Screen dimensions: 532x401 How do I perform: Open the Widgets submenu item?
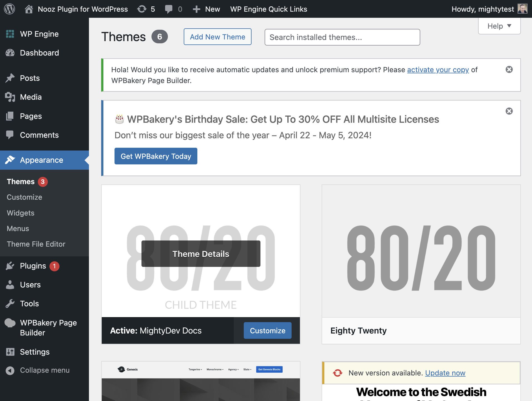pyautogui.click(x=21, y=213)
